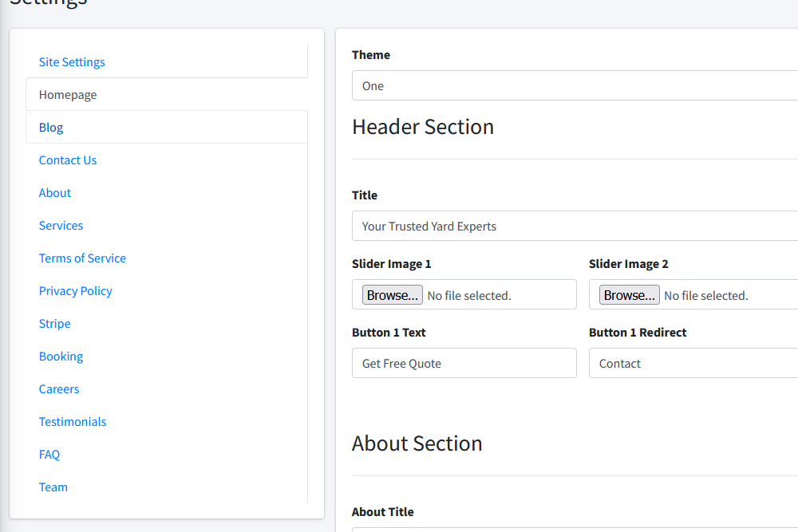Open the FAQ settings page
Image resolution: width=798 pixels, height=532 pixels.
tap(49, 455)
